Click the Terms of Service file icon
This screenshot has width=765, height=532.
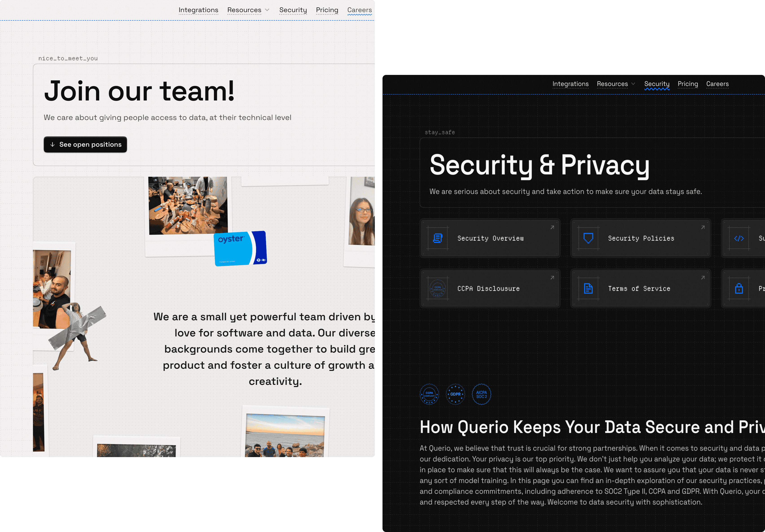(588, 289)
